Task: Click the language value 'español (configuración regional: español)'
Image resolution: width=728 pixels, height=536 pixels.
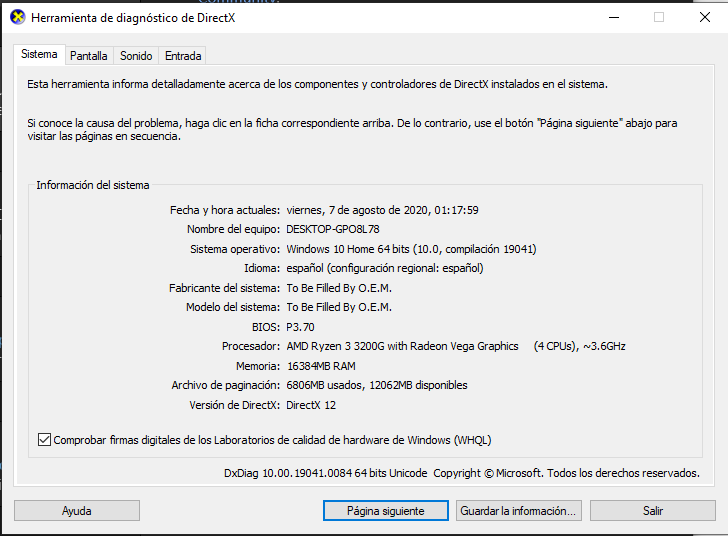Action: [x=385, y=268]
